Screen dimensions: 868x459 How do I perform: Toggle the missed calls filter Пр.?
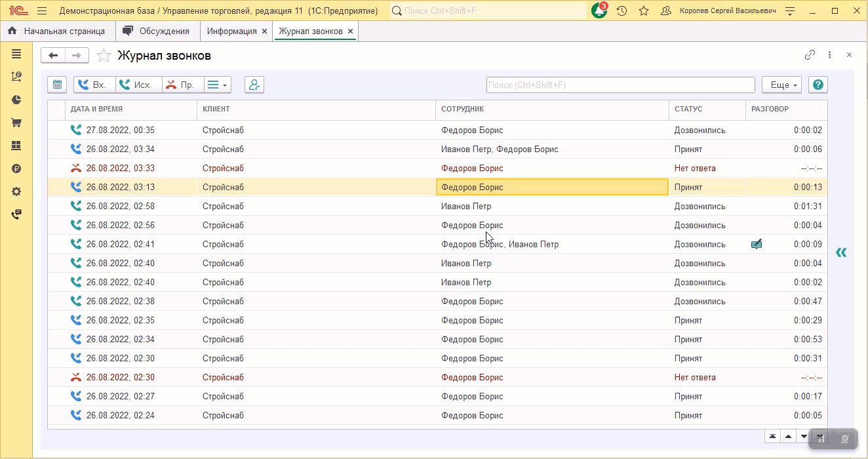pos(180,85)
